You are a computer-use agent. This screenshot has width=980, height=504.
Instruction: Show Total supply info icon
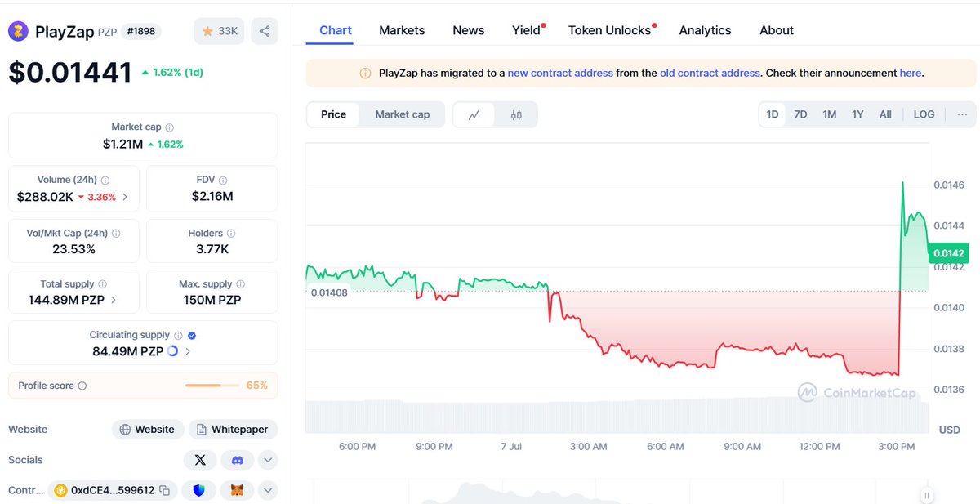click(102, 284)
